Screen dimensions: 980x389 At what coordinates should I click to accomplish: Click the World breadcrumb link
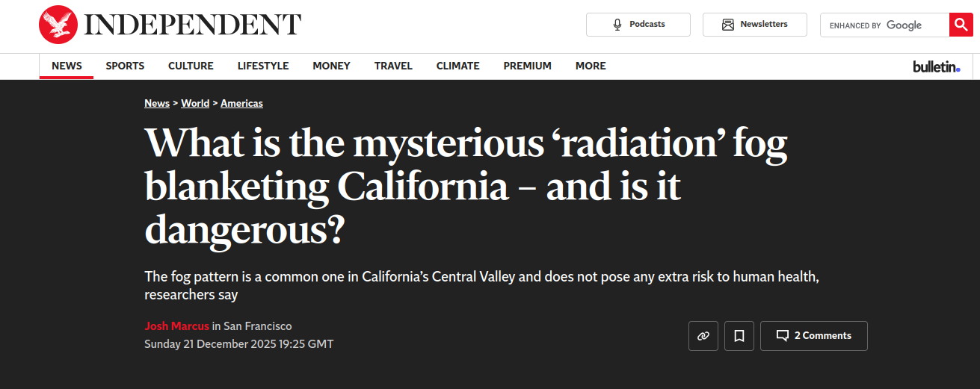pos(195,103)
